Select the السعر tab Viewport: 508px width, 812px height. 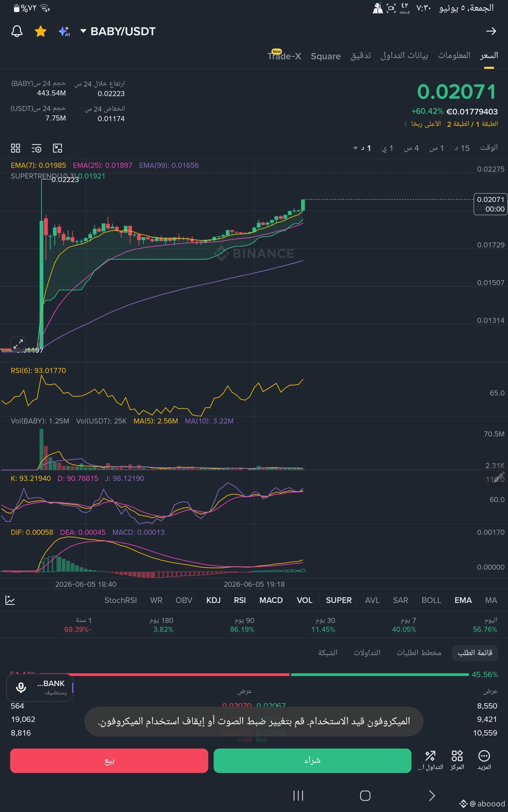pyautogui.click(x=489, y=56)
